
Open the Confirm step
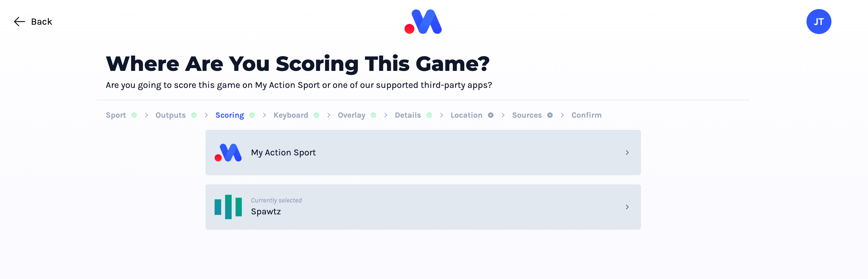(x=586, y=115)
